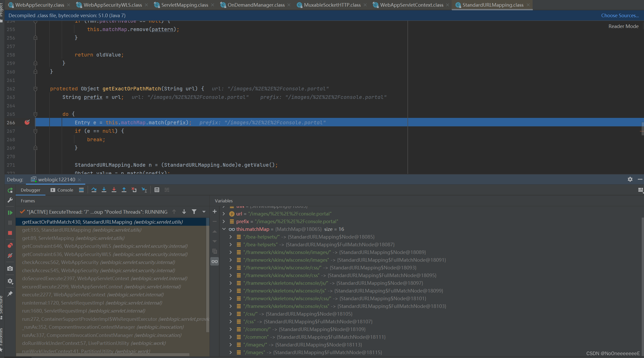This screenshot has height=358, width=644.
Task: Drop Frame icon in debugger toolbar
Action: (x=134, y=190)
